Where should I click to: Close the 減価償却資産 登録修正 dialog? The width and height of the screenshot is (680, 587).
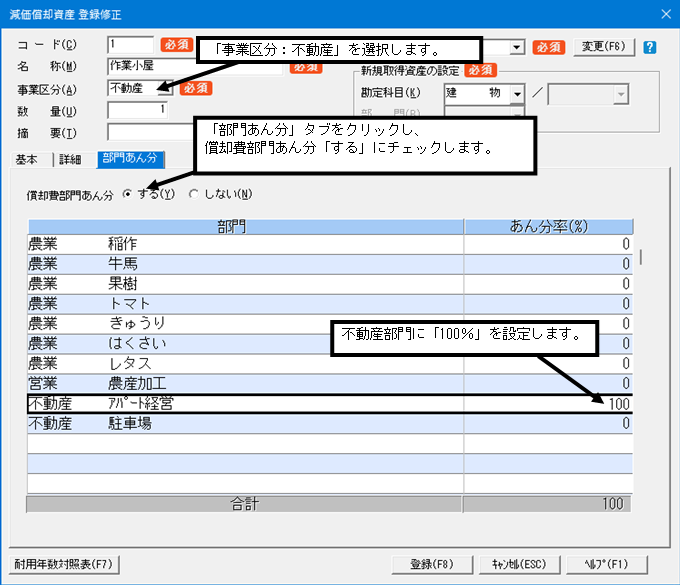(x=666, y=14)
